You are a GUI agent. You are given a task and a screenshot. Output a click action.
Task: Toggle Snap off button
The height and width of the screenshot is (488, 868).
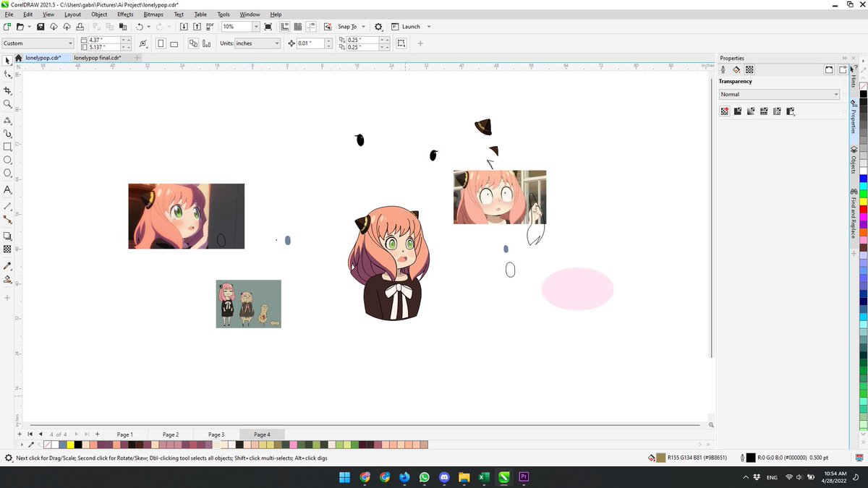[328, 27]
